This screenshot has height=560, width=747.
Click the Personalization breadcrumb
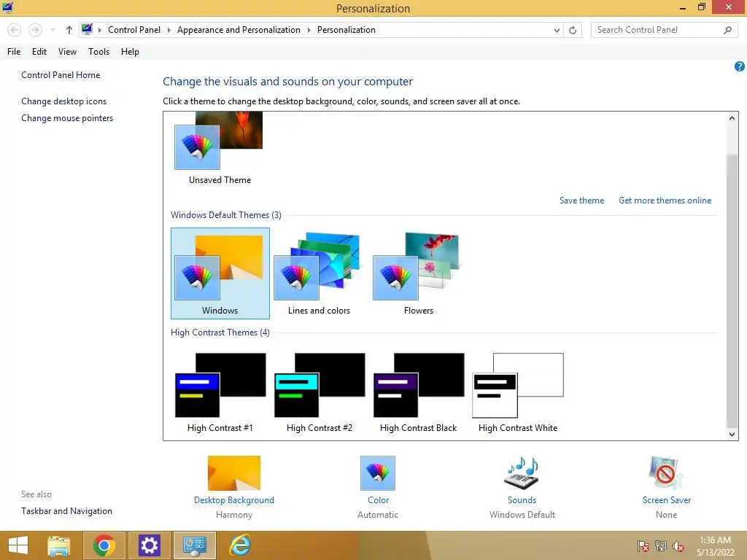(347, 29)
